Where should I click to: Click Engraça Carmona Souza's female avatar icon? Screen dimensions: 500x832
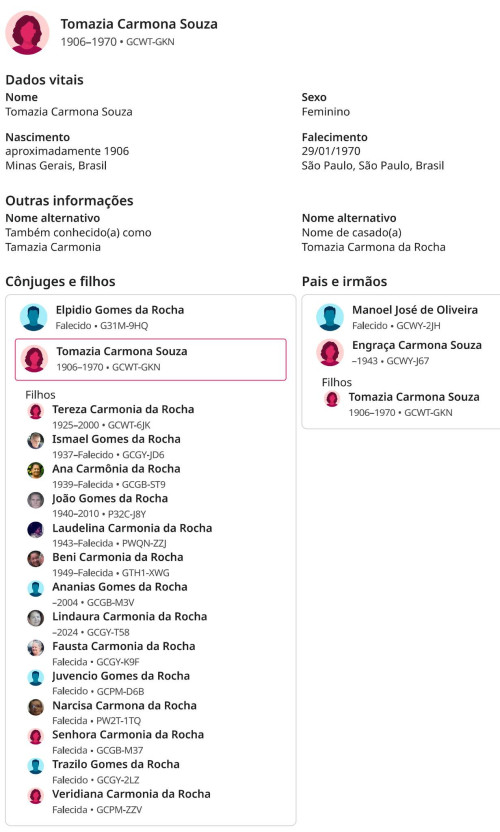tap(330, 353)
